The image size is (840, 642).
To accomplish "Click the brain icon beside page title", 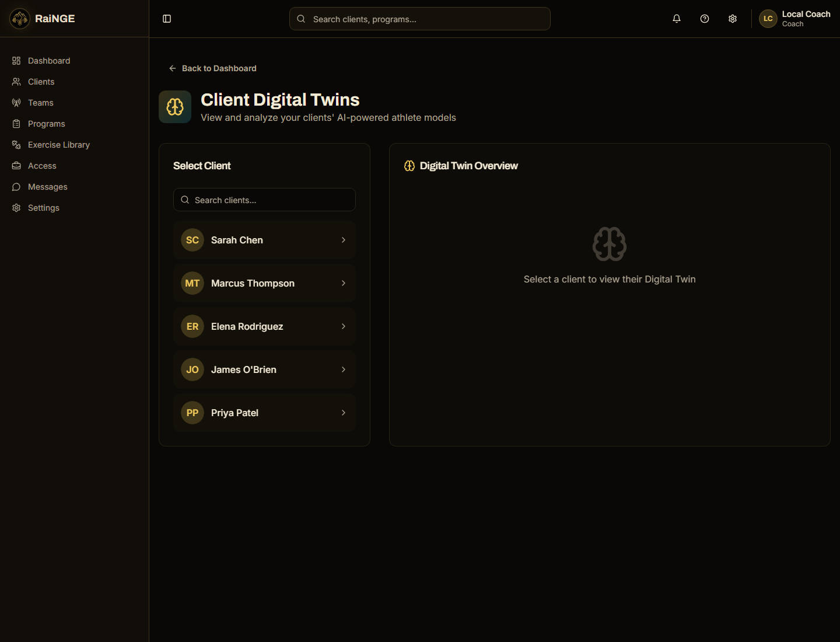I will point(175,107).
